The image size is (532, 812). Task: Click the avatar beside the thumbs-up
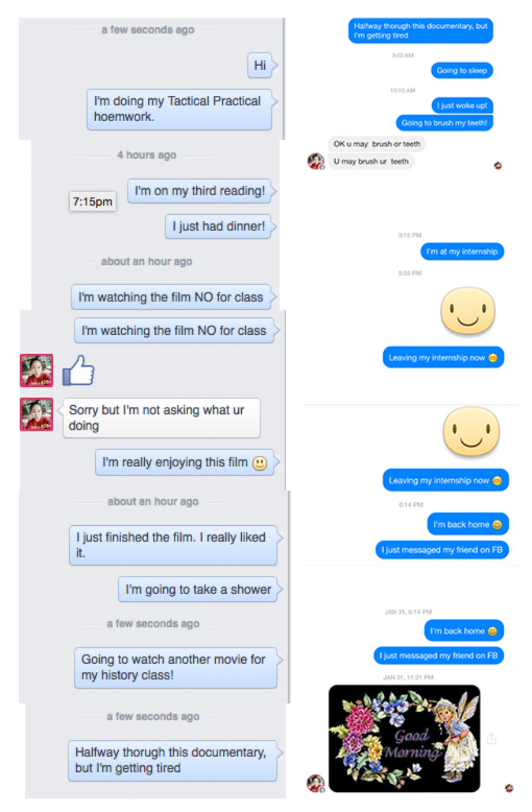pos(37,370)
